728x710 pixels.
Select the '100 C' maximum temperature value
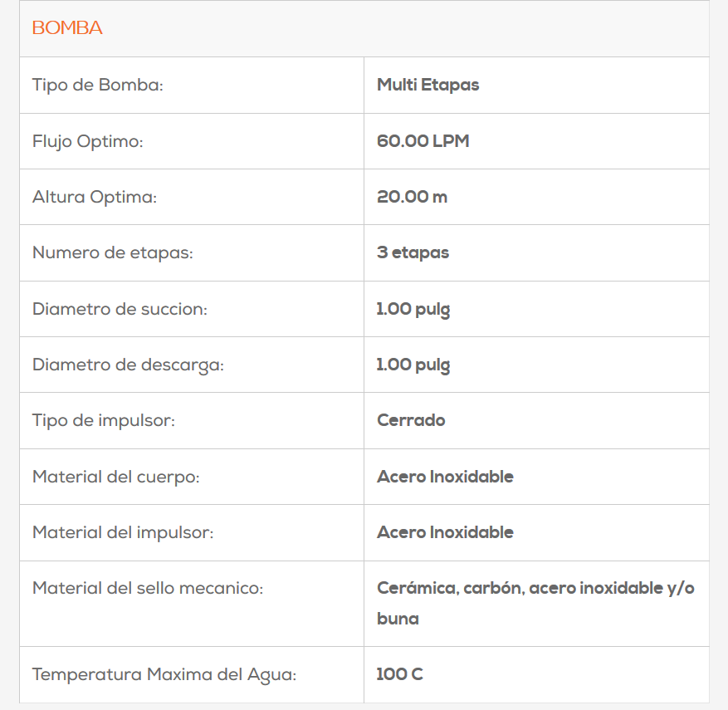point(399,674)
